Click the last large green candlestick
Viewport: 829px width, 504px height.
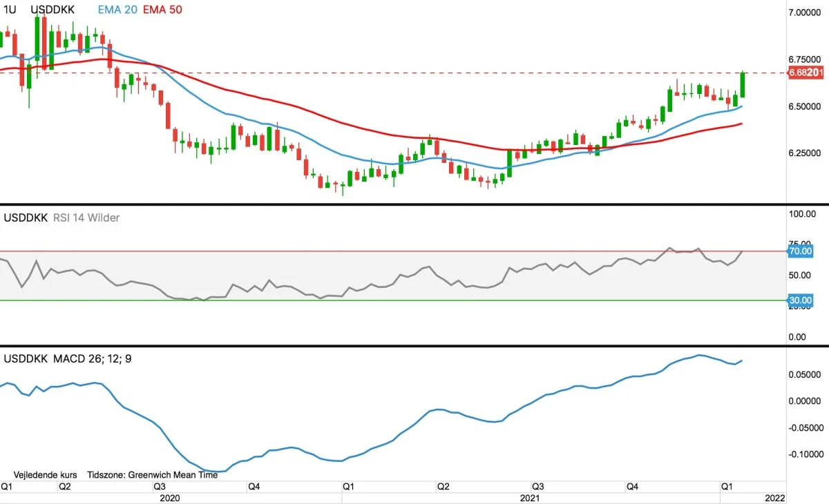[x=743, y=85]
